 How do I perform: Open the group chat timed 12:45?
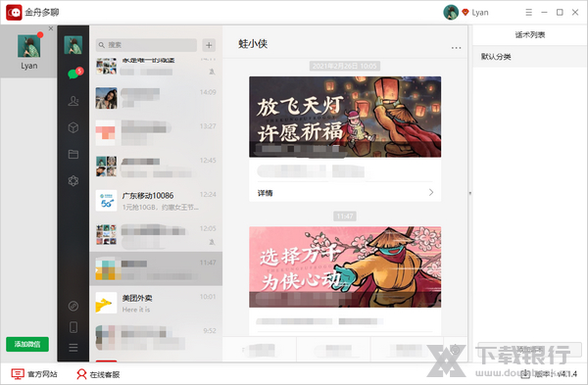(156, 167)
